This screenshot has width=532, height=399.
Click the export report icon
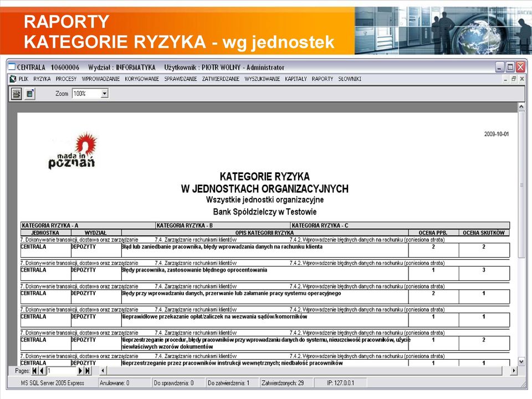coord(30,94)
